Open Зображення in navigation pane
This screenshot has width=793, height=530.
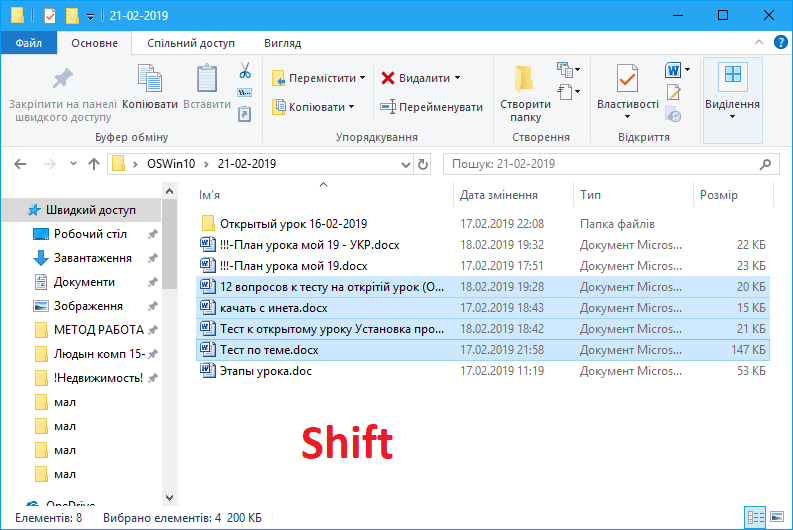point(88,306)
